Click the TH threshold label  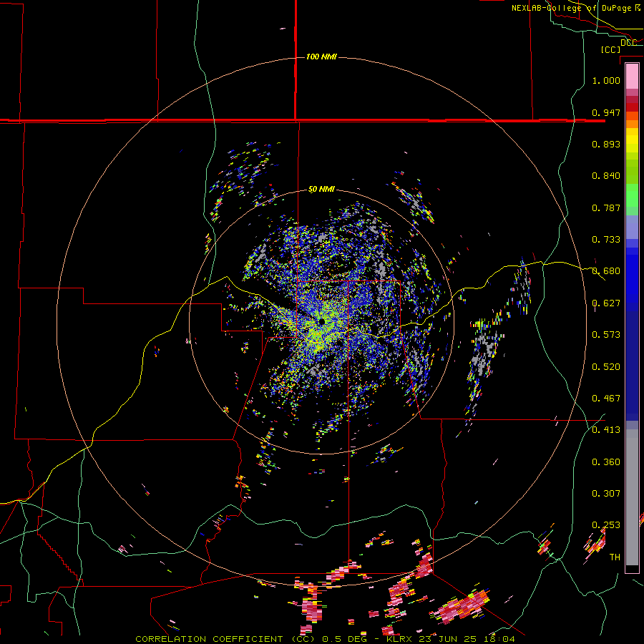tap(615, 557)
